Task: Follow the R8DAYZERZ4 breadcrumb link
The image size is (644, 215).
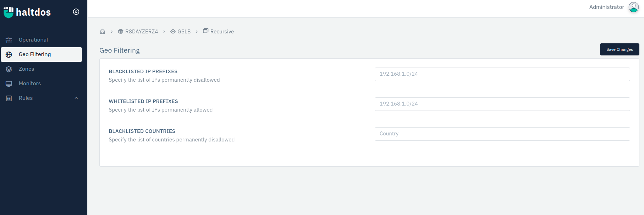Action: point(141,32)
